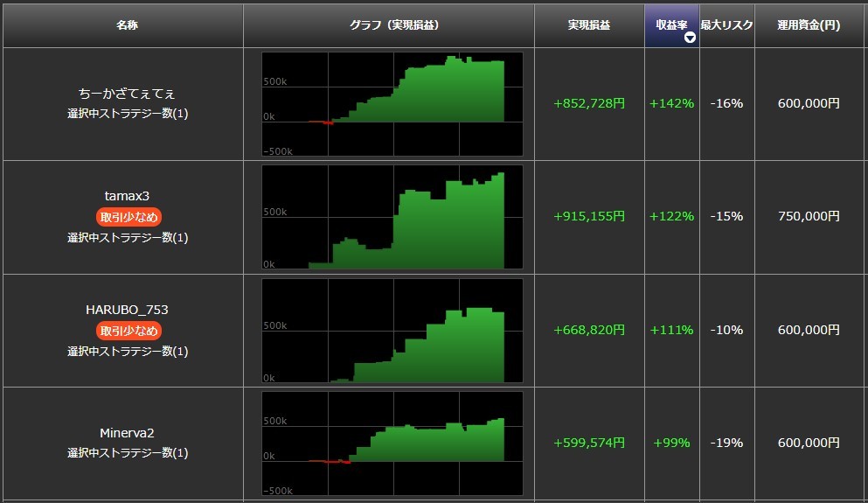View the HARUBO_753 profit graph

click(392, 331)
